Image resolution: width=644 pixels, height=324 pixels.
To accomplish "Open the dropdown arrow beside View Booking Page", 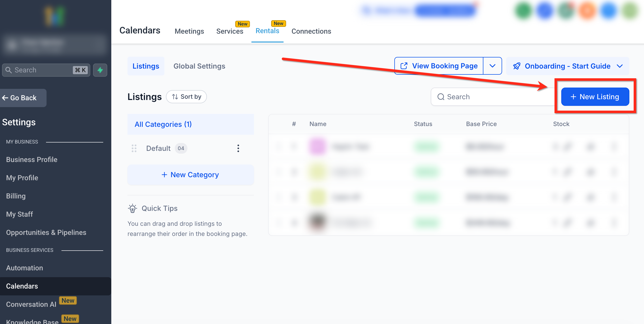I will click(x=492, y=66).
